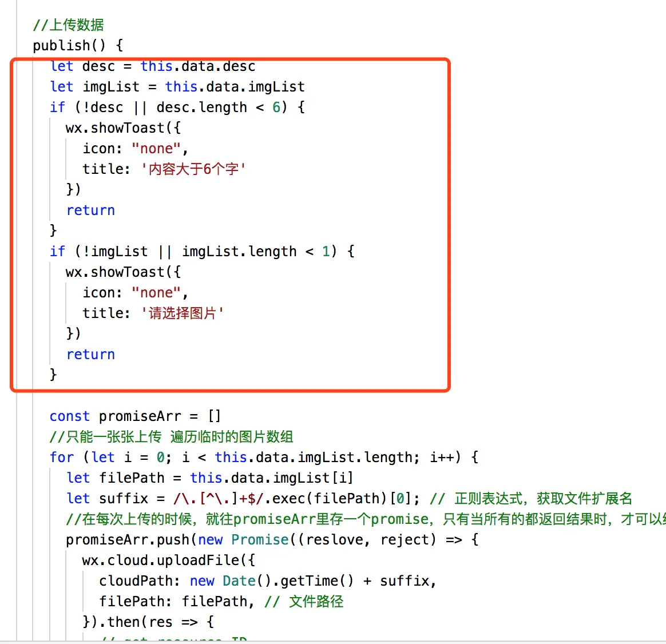Click the comment '// 文件路径'
Viewport: 666px width, 644px height.
[x=304, y=602]
